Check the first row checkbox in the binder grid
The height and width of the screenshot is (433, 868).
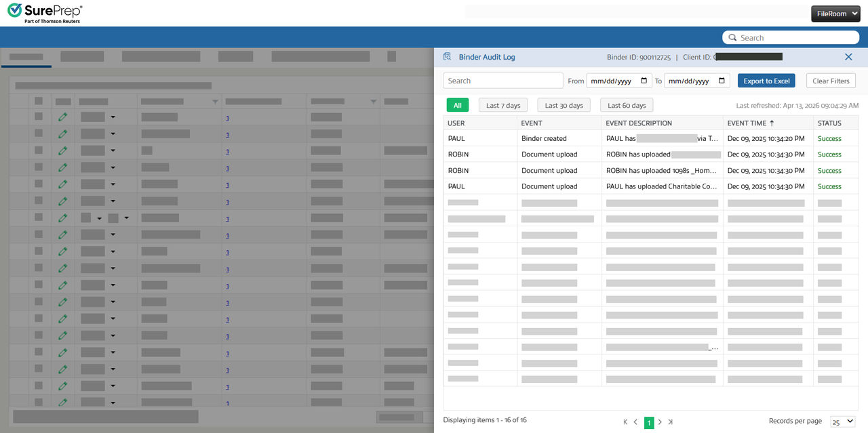point(39,117)
